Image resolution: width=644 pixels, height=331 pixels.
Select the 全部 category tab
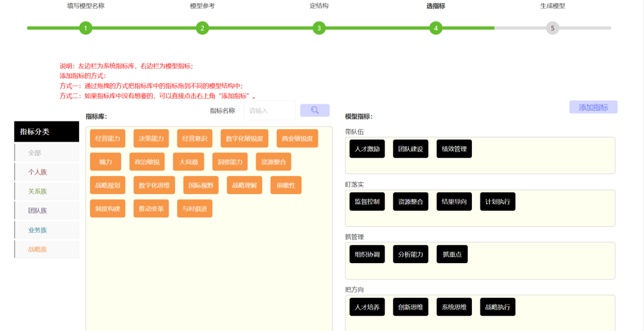point(47,153)
